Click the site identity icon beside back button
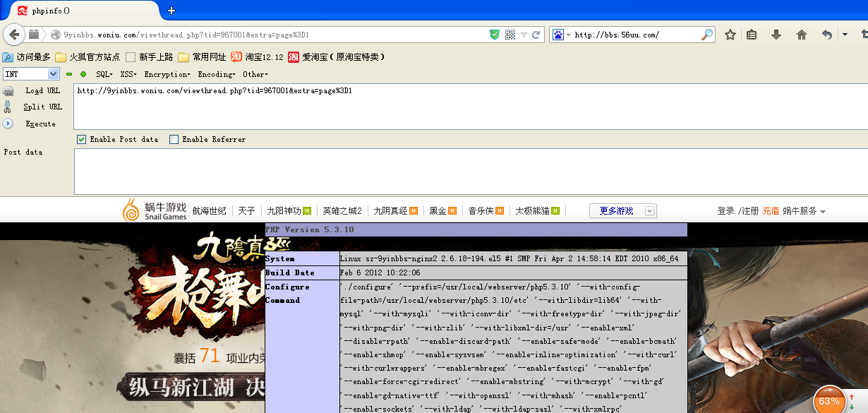The height and width of the screenshot is (413, 868). [x=34, y=35]
